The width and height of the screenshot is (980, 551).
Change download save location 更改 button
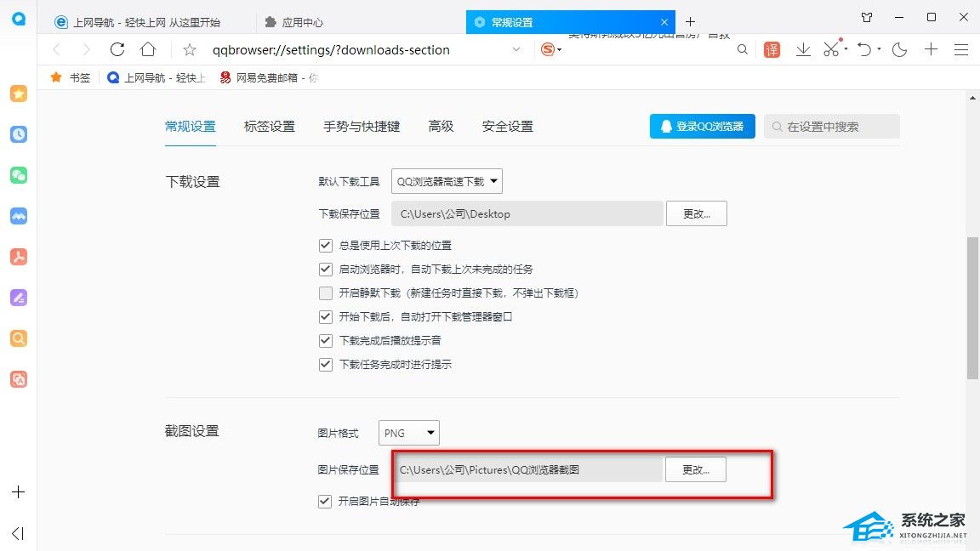click(696, 213)
